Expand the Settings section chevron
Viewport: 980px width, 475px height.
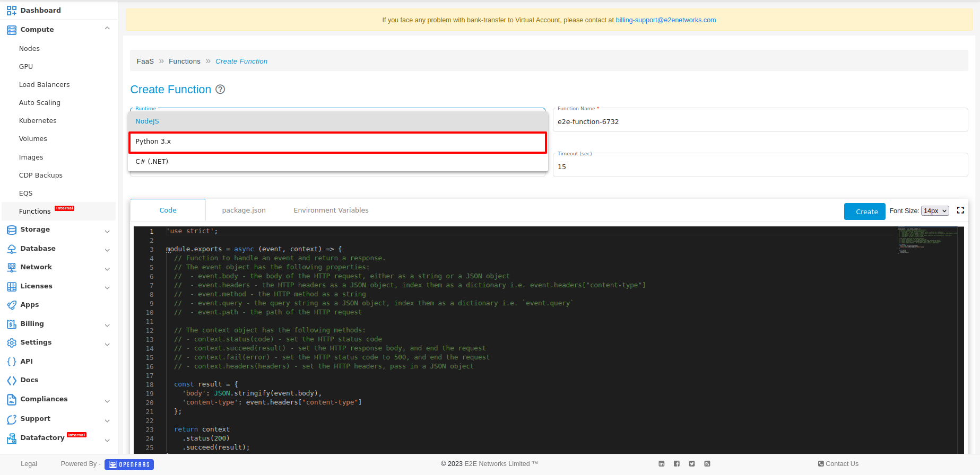click(107, 344)
